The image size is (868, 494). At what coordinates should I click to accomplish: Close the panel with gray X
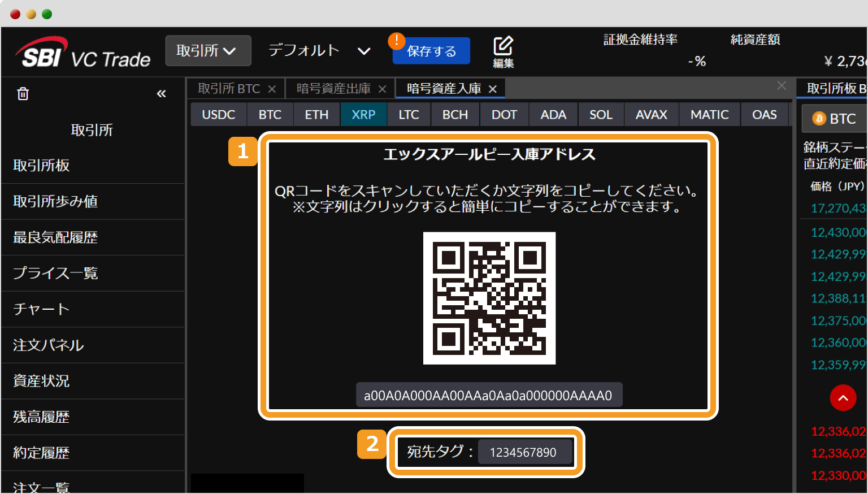782,85
